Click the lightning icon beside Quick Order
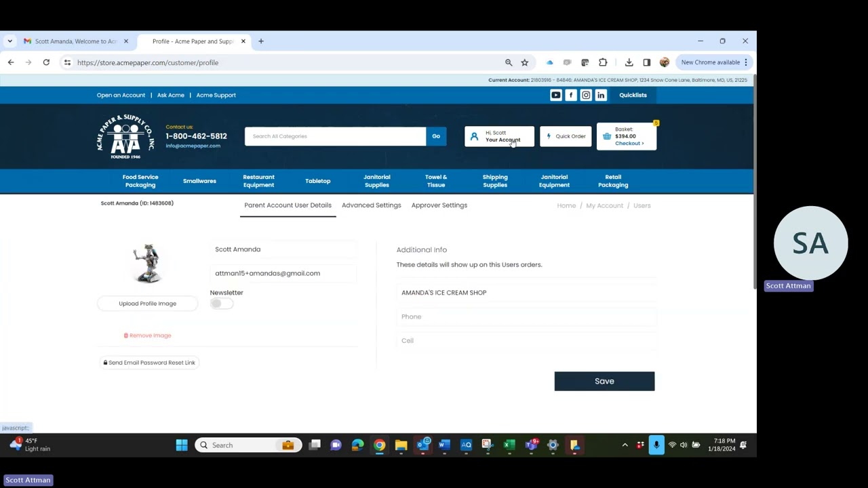Image resolution: width=868 pixels, height=488 pixels. (549, 136)
